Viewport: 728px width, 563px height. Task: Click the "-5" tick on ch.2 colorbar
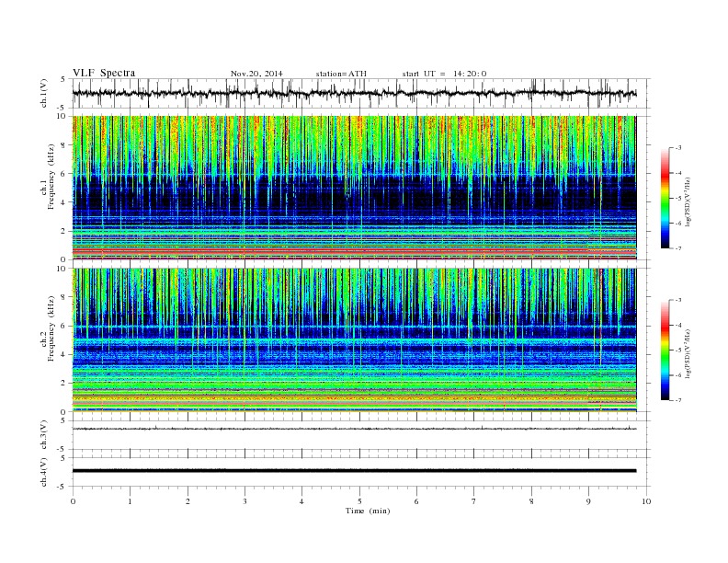677,350
